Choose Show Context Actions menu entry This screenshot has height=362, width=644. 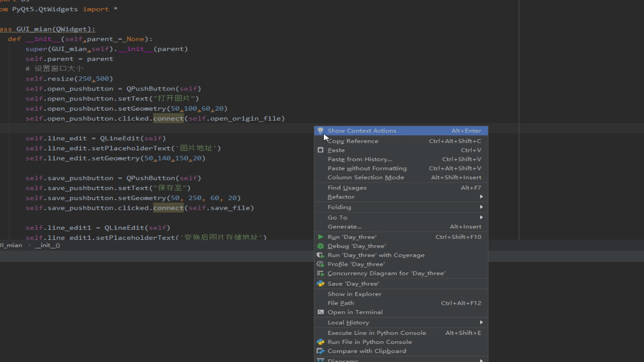[401, 131]
